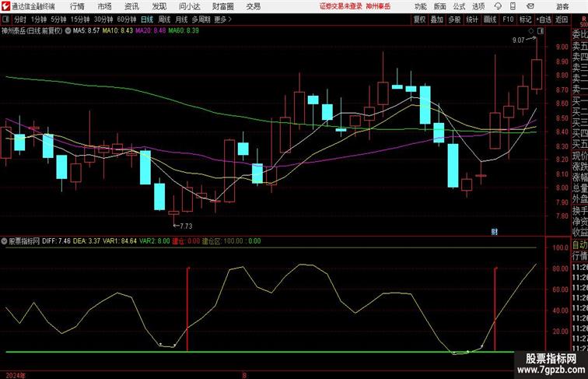Open the 行情 menu
This screenshot has height=379, width=588.
point(77,6)
